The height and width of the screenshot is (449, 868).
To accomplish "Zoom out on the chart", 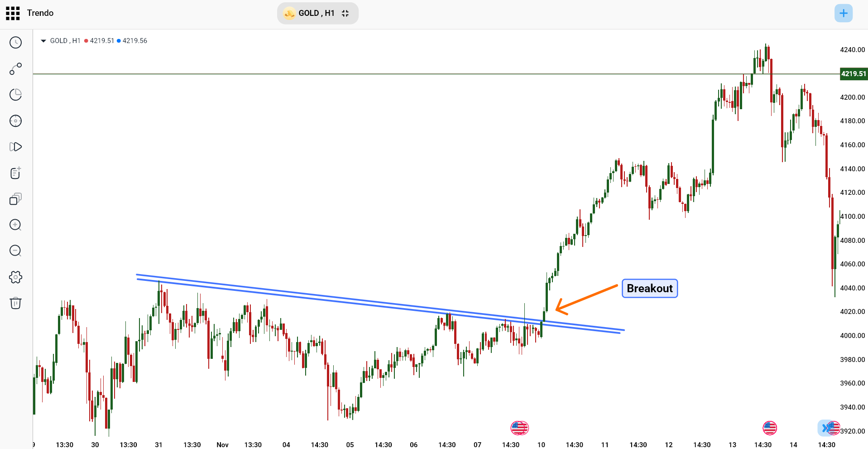I will point(15,251).
